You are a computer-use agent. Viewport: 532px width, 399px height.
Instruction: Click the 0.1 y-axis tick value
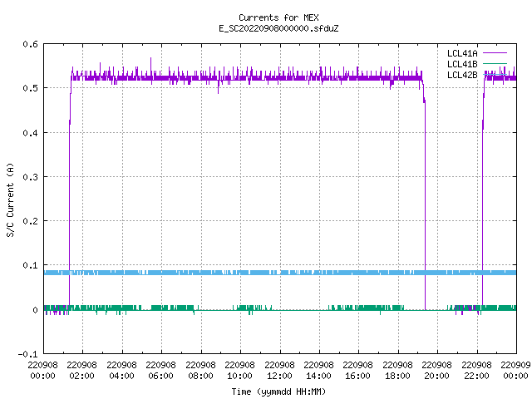click(31, 265)
